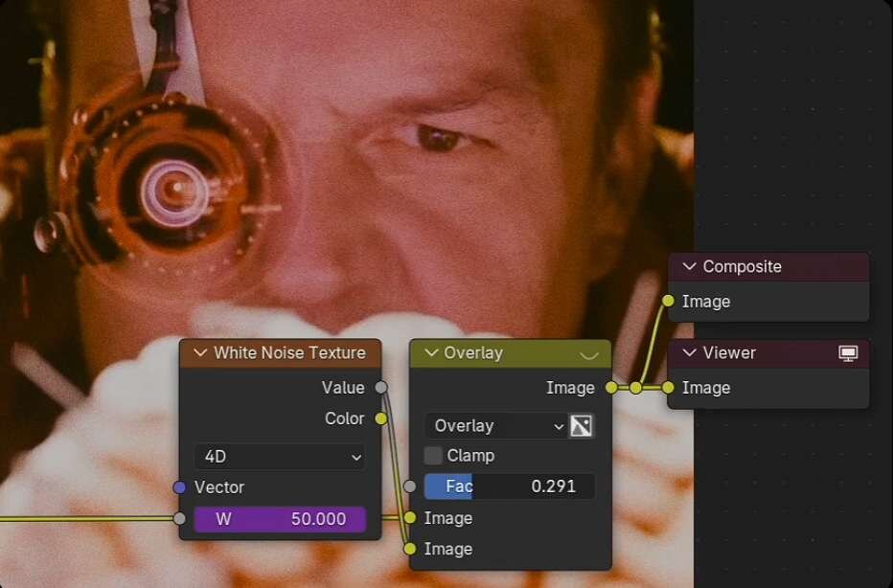Collapse the Viewer node
Screen dimensions: 893x588
(x=689, y=353)
